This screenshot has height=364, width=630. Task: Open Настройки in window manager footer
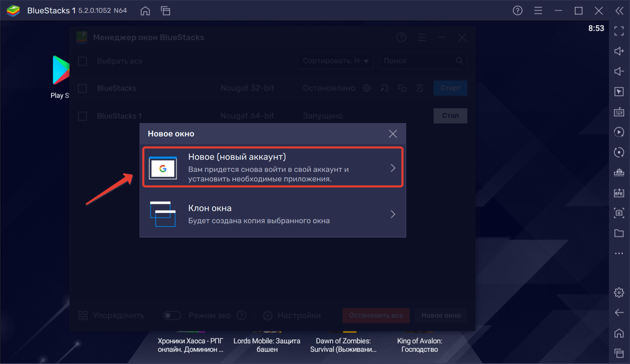pyautogui.click(x=292, y=316)
